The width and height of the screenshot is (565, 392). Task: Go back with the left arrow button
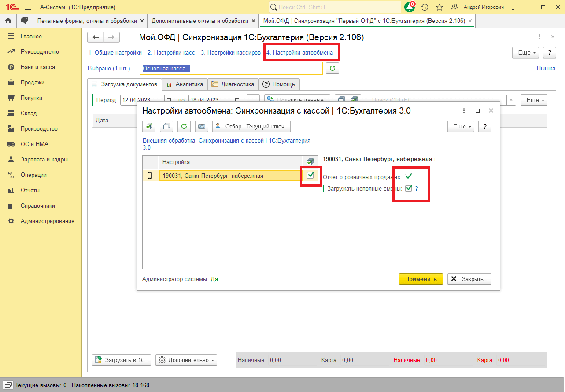point(96,37)
